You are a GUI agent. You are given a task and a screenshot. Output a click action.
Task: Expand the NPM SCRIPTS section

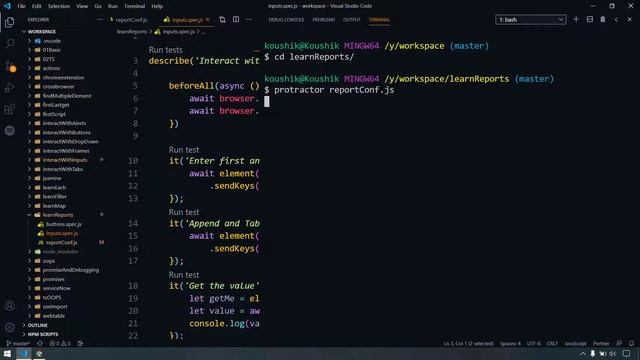click(43, 334)
